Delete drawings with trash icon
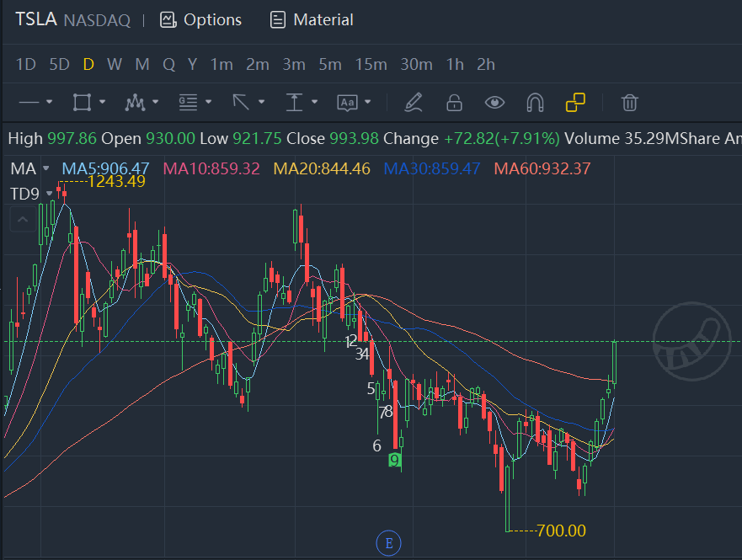This screenshot has height=560, width=742. (x=629, y=102)
